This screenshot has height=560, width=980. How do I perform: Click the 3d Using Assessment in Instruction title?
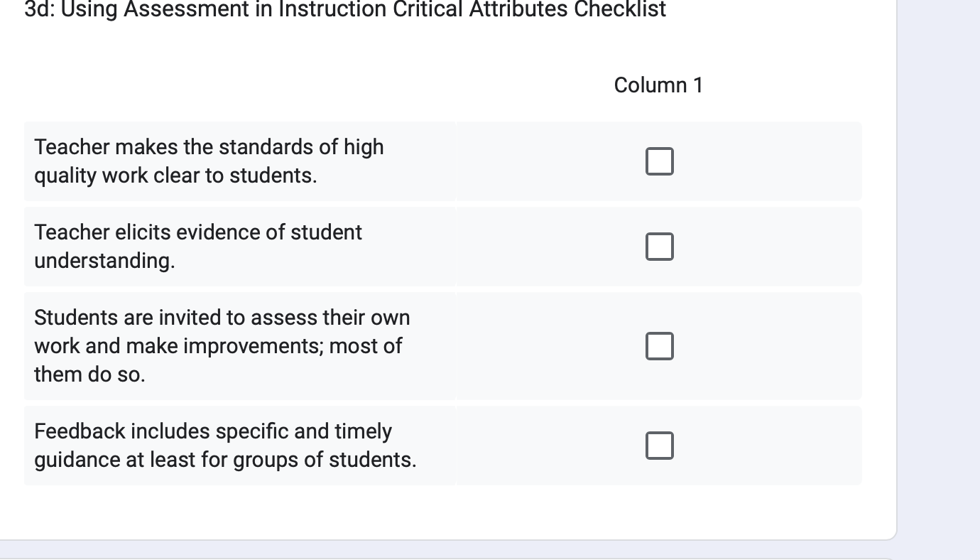(345, 9)
